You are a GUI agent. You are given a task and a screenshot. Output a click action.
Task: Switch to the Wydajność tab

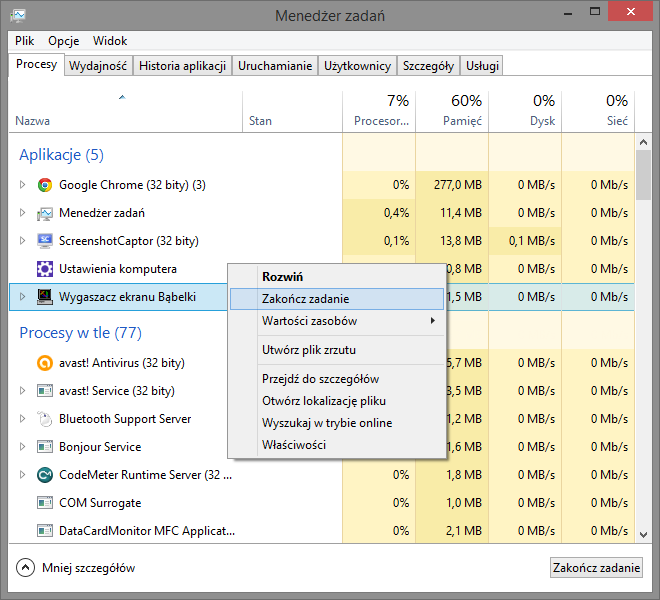click(x=98, y=66)
